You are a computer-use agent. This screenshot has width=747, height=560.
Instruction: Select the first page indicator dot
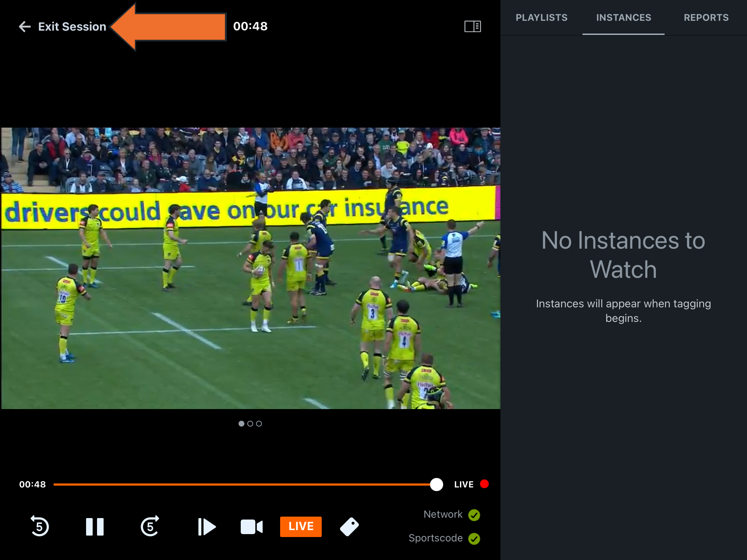(x=241, y=424)
